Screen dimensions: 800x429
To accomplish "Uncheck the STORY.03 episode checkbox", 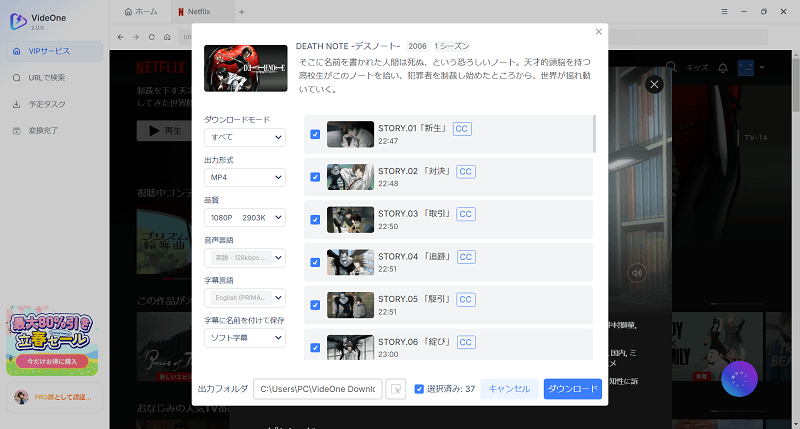I will [x=315, y=220].
